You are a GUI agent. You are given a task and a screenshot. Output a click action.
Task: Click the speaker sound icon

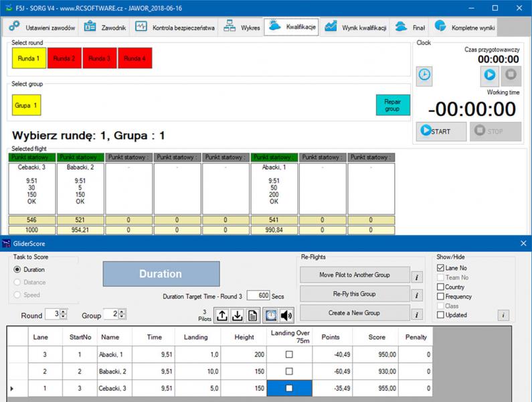pyautogui.click(x=287, y=316)
